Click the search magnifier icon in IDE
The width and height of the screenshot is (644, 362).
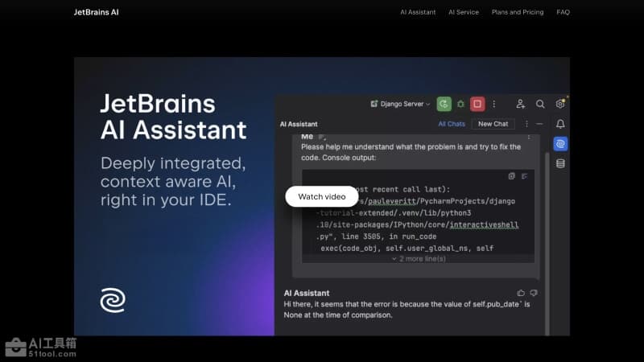[540, 104]
